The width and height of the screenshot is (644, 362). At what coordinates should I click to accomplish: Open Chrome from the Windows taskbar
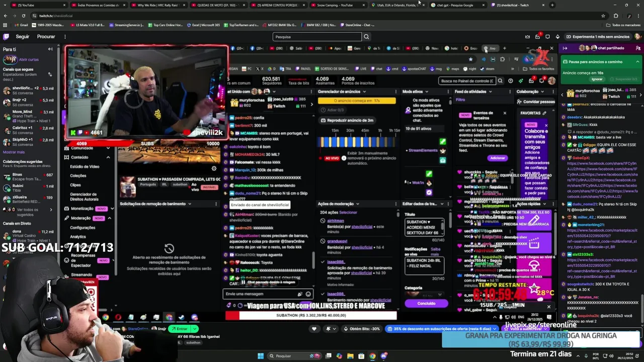tap(372, 356)
